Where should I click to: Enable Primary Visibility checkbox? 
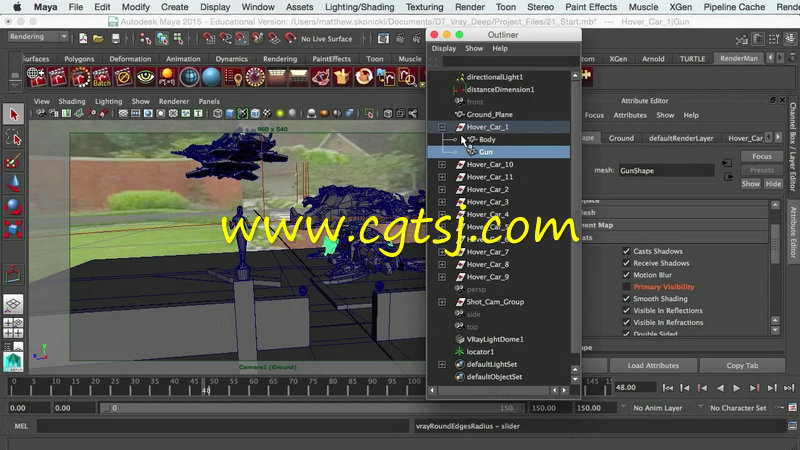626,287
